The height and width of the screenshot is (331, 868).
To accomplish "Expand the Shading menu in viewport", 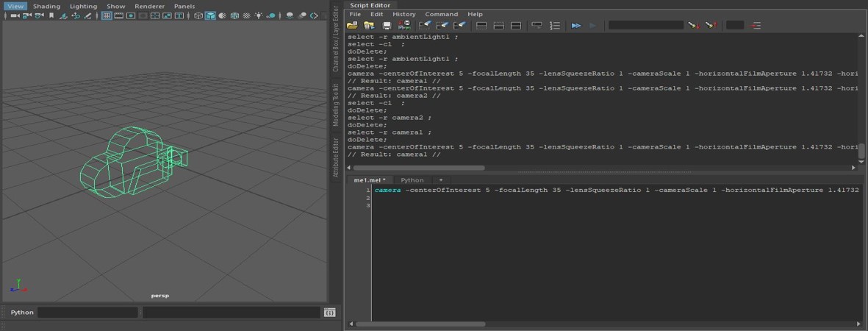I will (46, 6).
